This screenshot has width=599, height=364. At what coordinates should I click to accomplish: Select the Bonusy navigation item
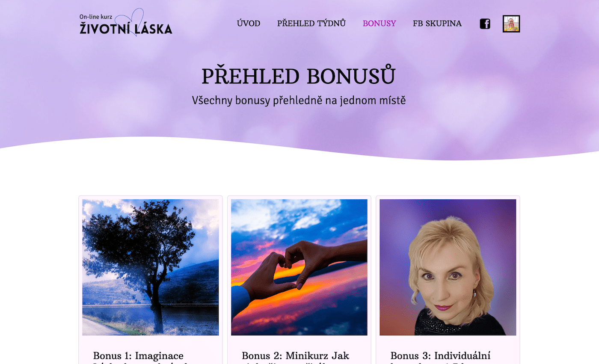(380, 24)
